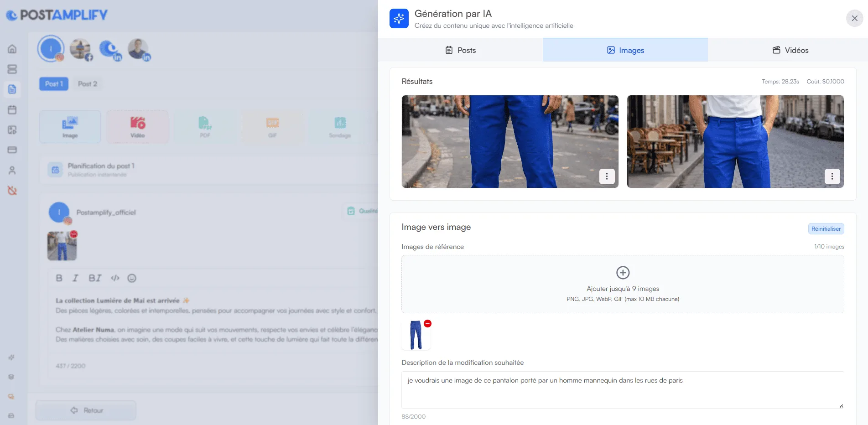
Task: Select the LinkedIn personal profile avatar
Action: click(139, 49)
